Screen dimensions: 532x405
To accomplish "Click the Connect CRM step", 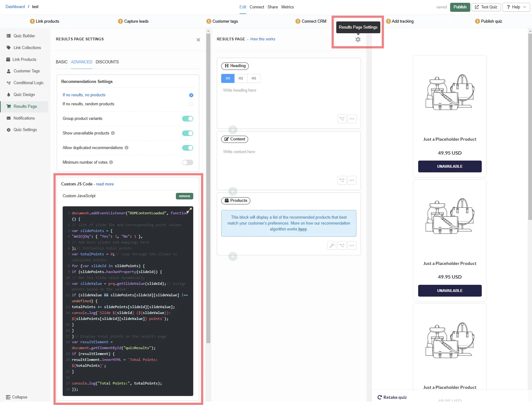I will pos(311,21).
